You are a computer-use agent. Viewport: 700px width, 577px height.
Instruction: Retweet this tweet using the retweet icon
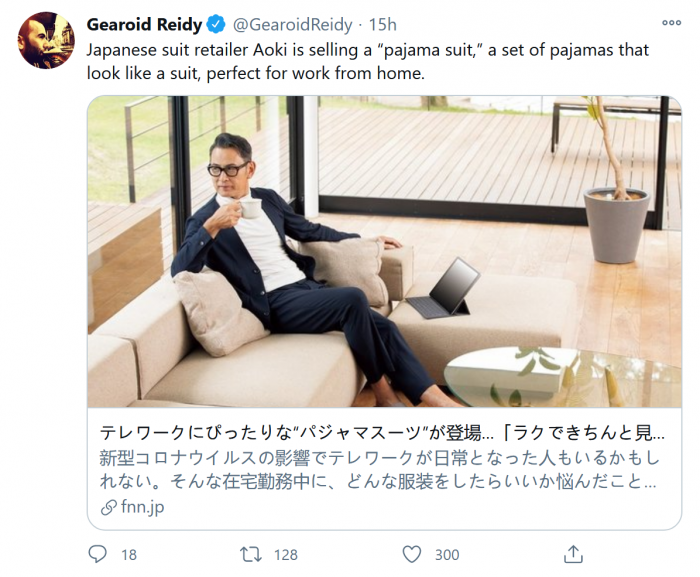point(252,554)
